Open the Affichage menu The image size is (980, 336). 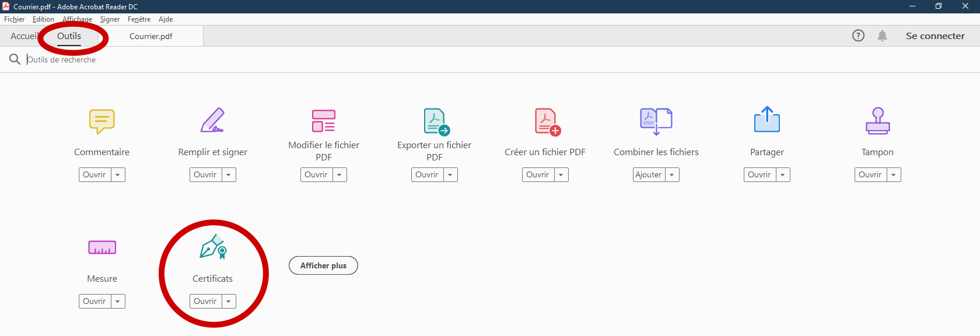pyautogui.click(x=77, y=19)
